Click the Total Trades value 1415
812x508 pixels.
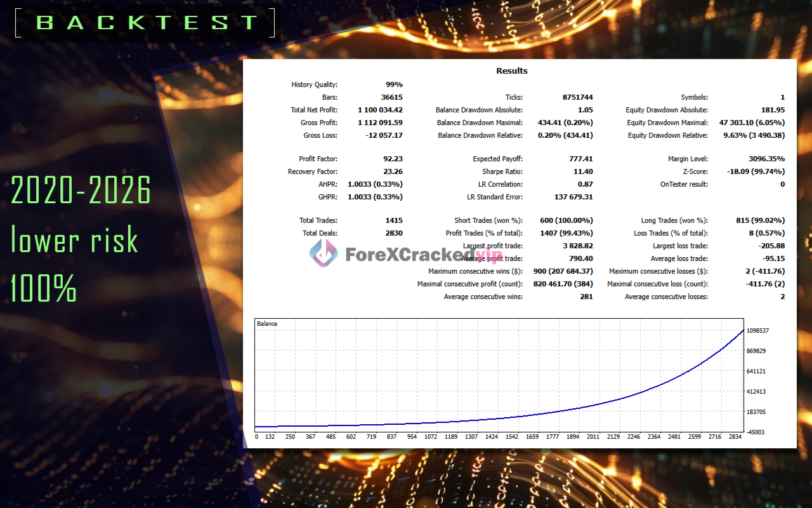click(394, 220)
